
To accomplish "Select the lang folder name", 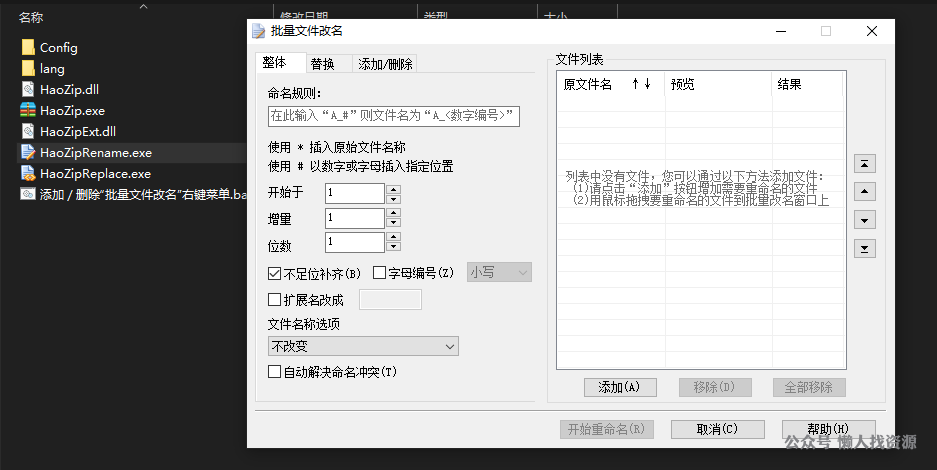I will 52,69.
